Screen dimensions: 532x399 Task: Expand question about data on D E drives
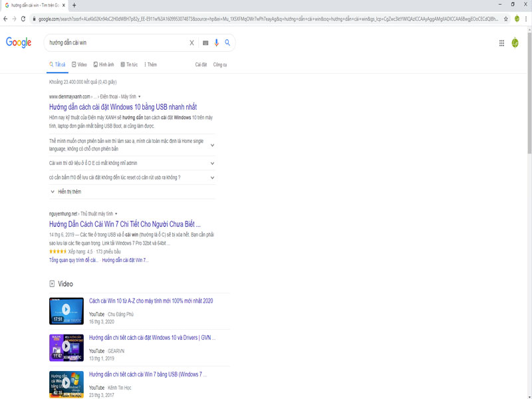[x=132, y=163]
